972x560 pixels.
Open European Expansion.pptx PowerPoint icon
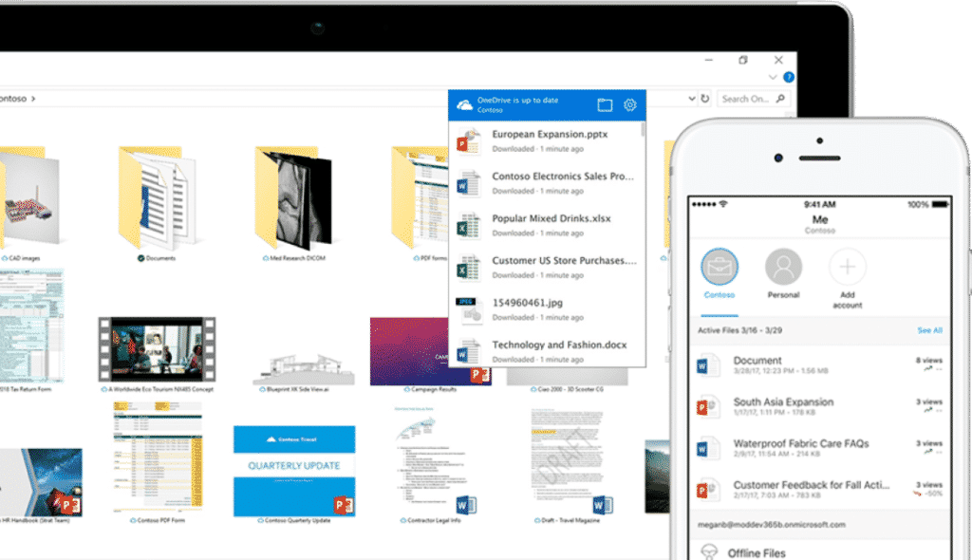(469, 140)
